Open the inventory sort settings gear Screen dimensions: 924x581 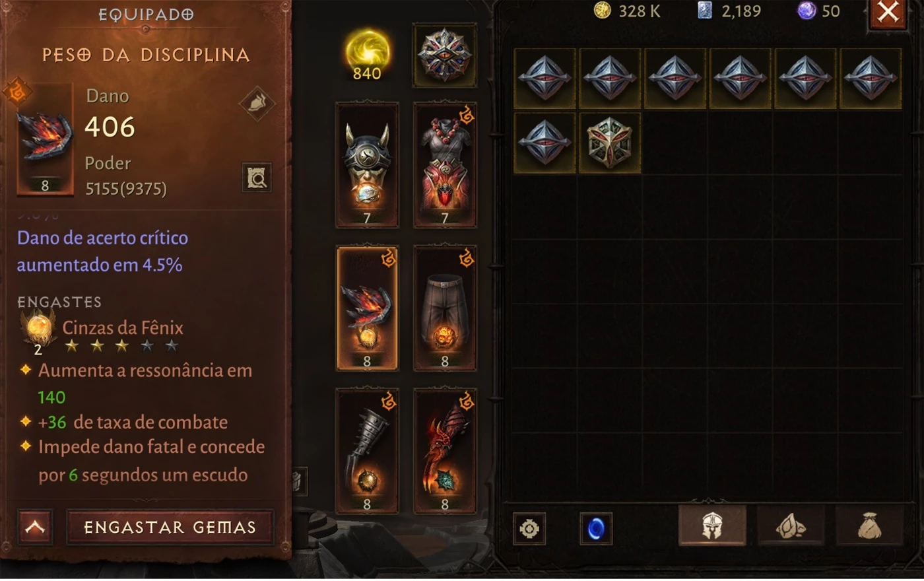[529, 528]
